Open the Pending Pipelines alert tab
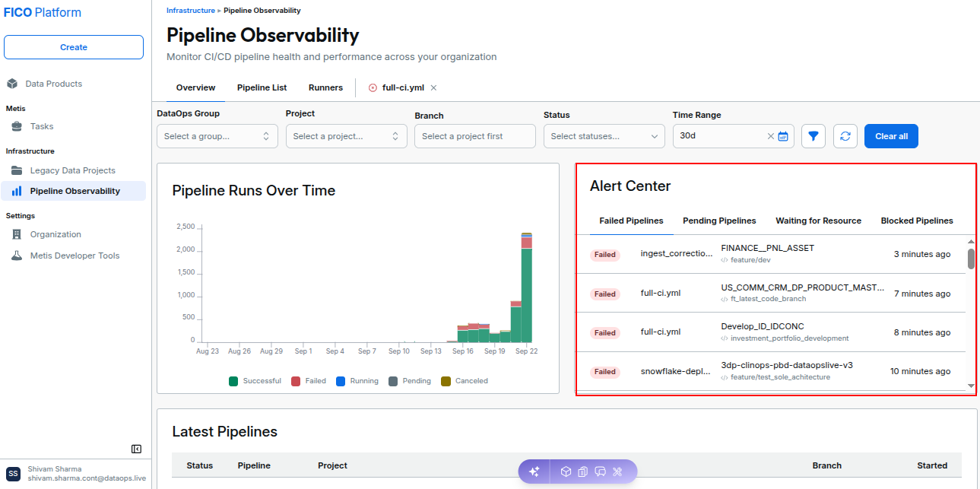This screenshot has height=489, width=980. click(x=719, y=221)
